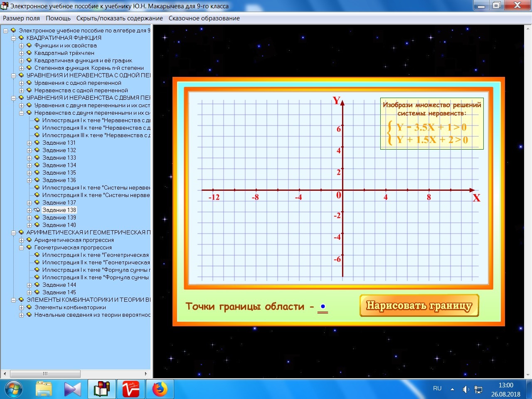Click the network icon in system tray
532x399 pixels.
pyautogui.click(x=478, y=389)
